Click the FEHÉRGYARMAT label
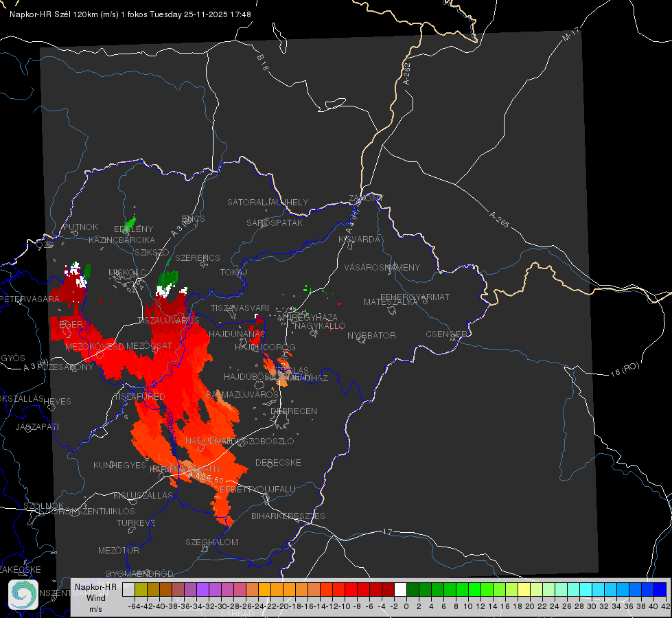672x618 pixels. [415, 297]
